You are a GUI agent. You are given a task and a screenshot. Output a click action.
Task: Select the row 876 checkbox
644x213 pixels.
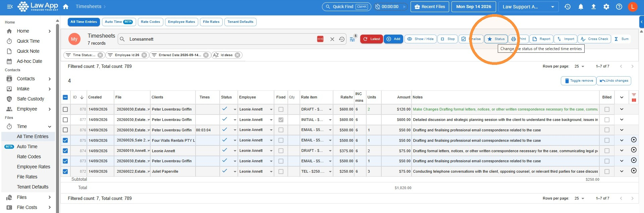[x=65, y=130]
